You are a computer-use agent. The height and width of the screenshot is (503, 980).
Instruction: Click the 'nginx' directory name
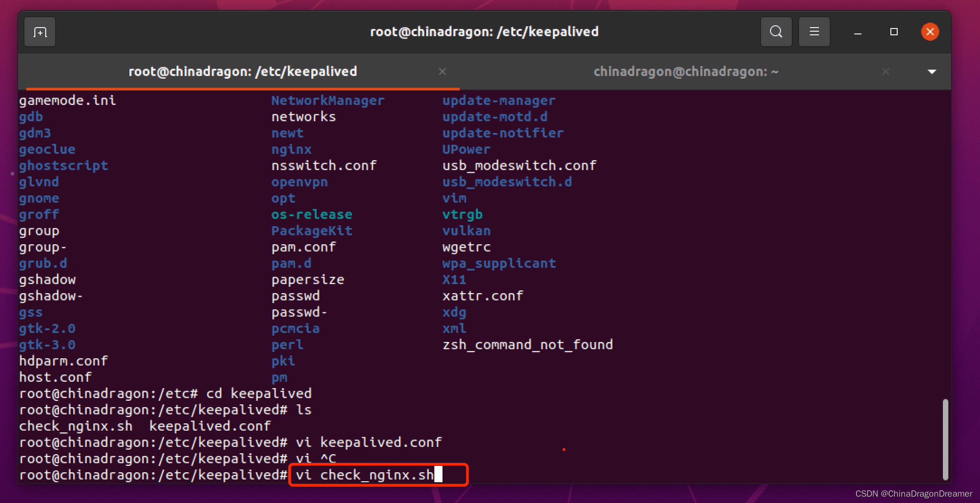291,149
